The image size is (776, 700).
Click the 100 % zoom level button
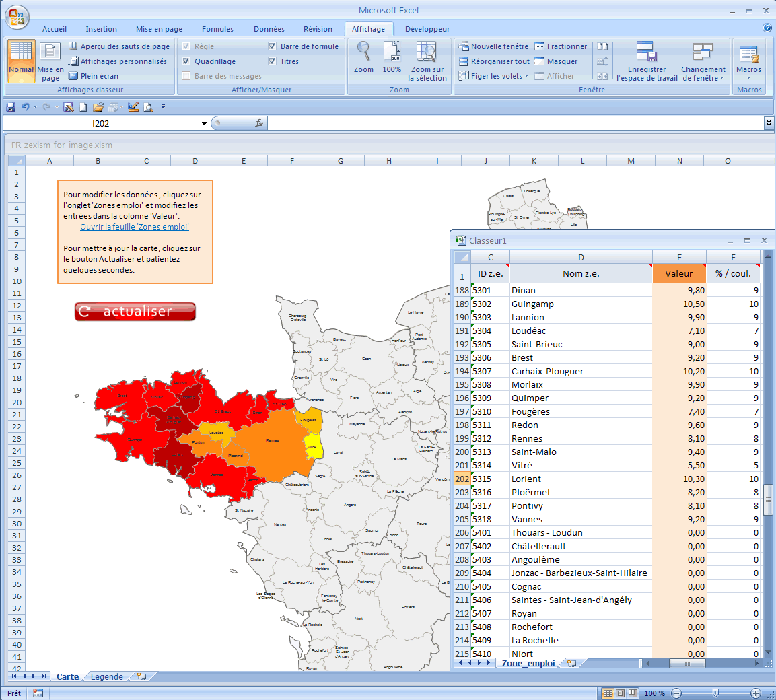click(x=655, y=693)
